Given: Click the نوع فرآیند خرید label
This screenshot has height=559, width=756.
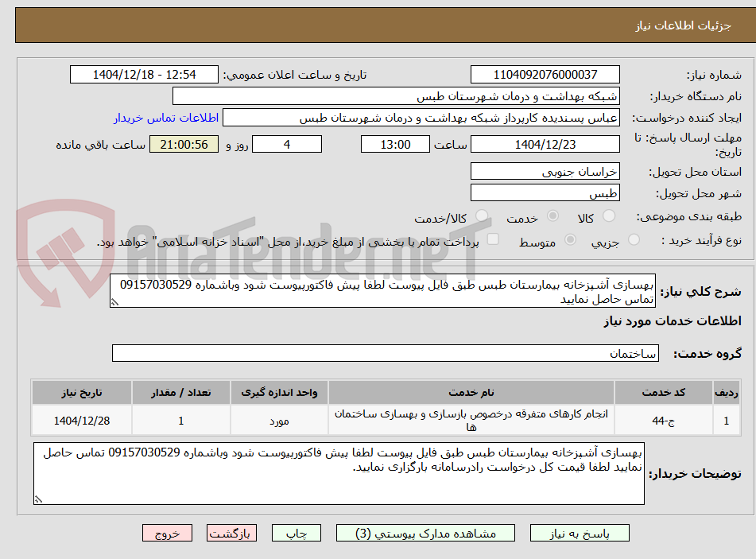Looking at the screenshot, I should point(701,240).
